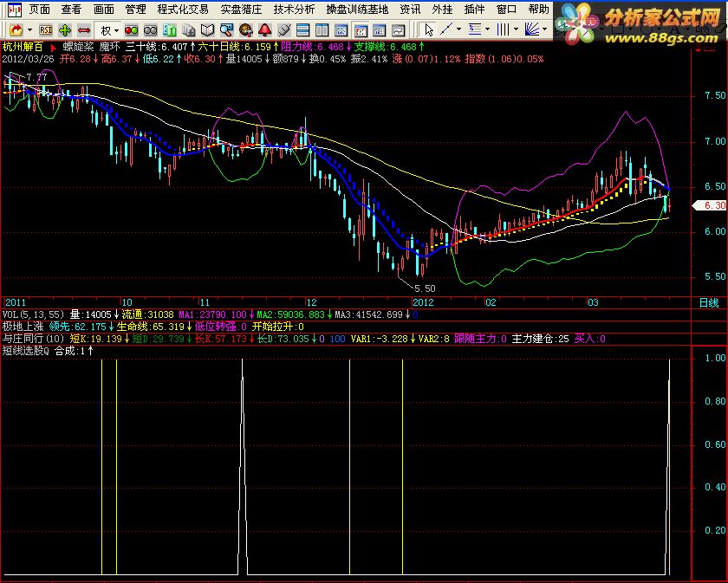
Task: Click the 魔环 indicator label
Action: [x=109, y=47]
